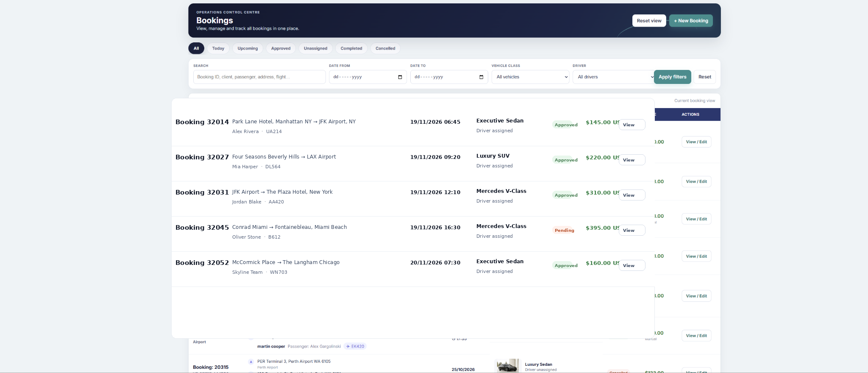This screenshot has height=373, width=868.
Task: Filter by the Approved tab
Action: tap(281, 48)
